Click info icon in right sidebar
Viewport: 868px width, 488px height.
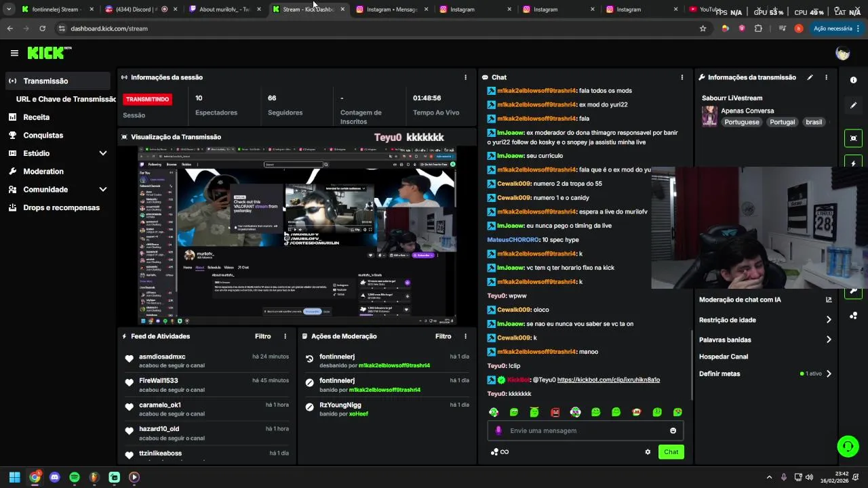coord(853,80)
